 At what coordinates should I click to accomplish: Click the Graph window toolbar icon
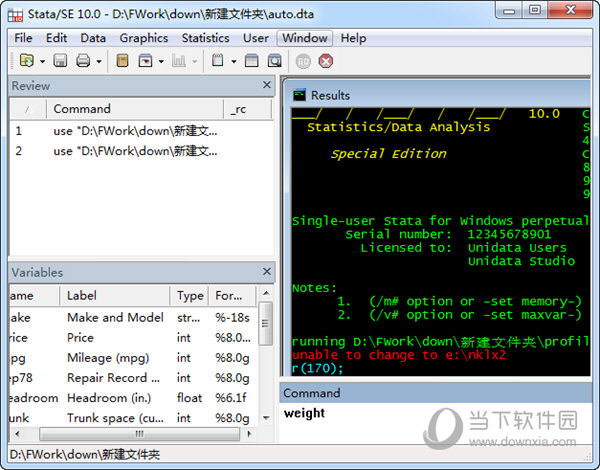(x=179, y=60)
